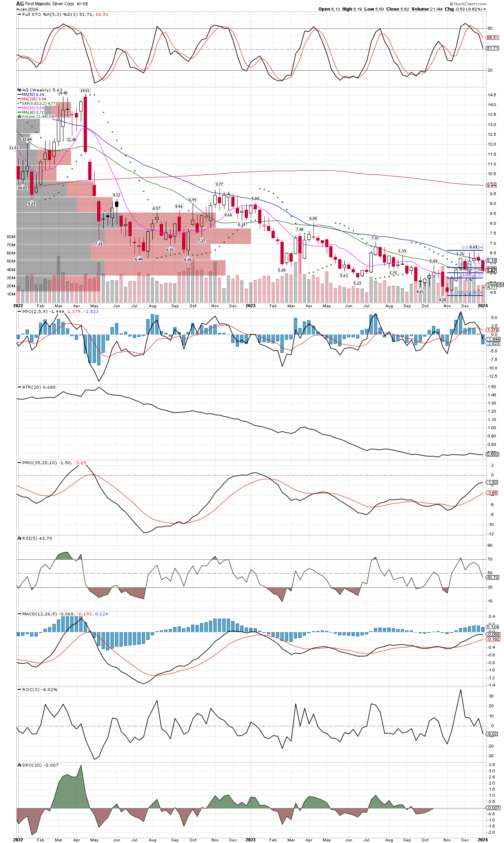The height and width of the screenshot is (843, 504).
Task: Click the red down-arrow next to Chg
Action: 484,9
